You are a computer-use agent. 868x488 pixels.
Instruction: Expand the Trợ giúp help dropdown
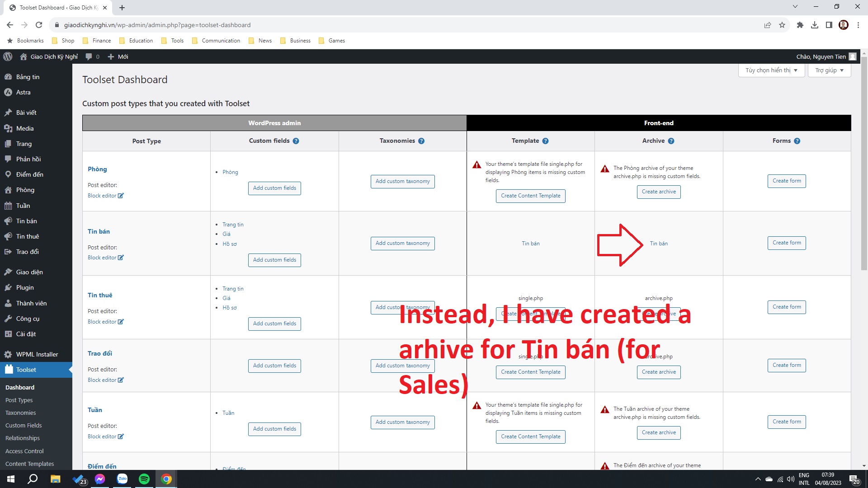(830, 70)
